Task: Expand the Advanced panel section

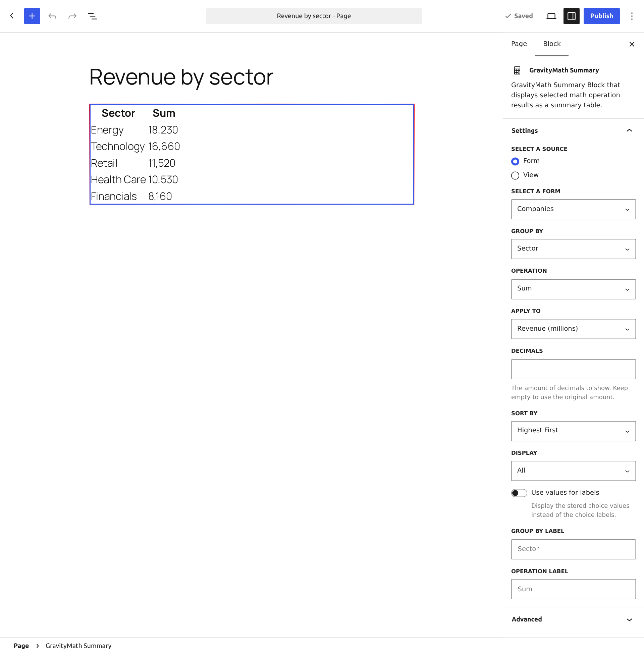Action: (x=573, y=619)
